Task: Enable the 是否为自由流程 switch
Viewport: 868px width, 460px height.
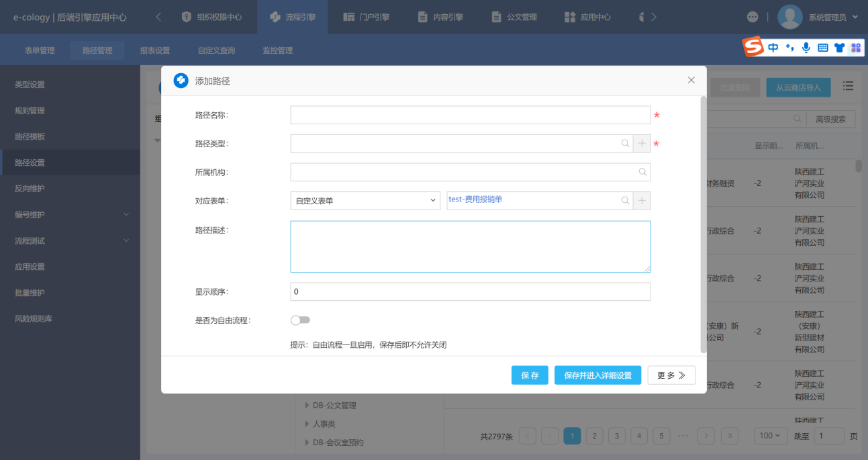Action: (x=300, y=320)
